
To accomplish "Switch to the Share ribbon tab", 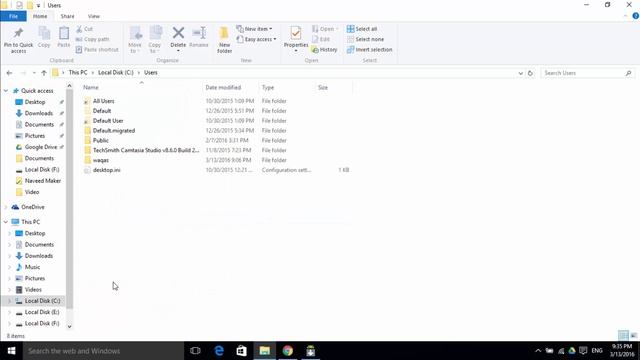I will point(67,16).
